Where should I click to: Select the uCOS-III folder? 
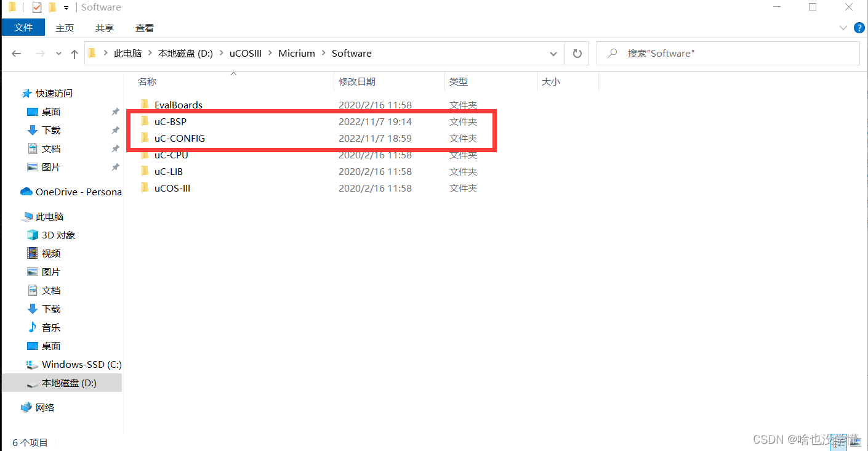pyautogui.click(x=172, y=188)
